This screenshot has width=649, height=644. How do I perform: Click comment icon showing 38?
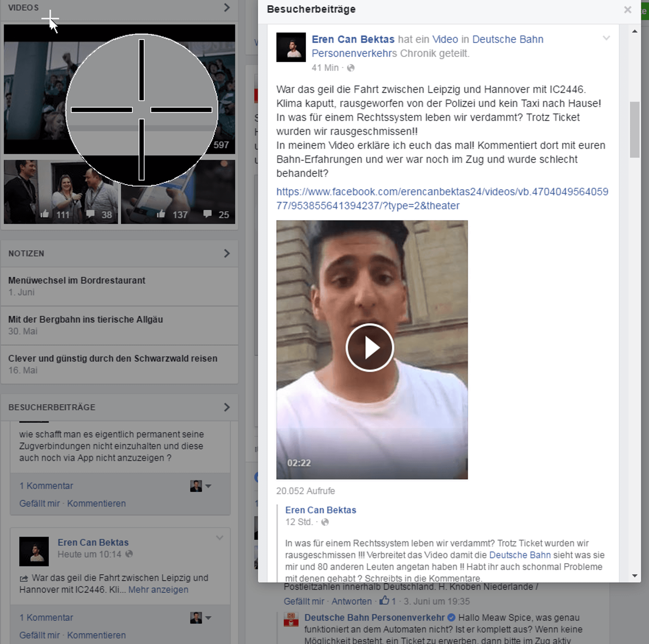[90, 214]
